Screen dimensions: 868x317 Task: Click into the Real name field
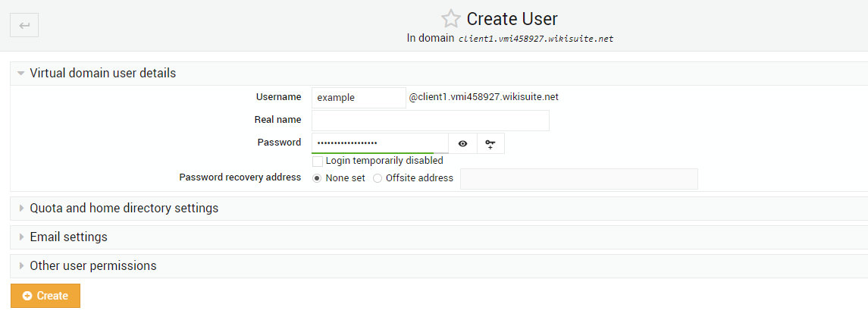point(431,121)
